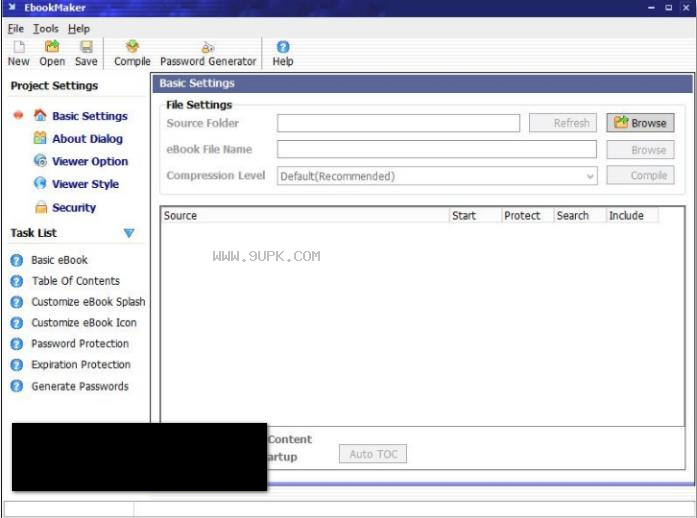Open the Tools menu

[46, 29]
